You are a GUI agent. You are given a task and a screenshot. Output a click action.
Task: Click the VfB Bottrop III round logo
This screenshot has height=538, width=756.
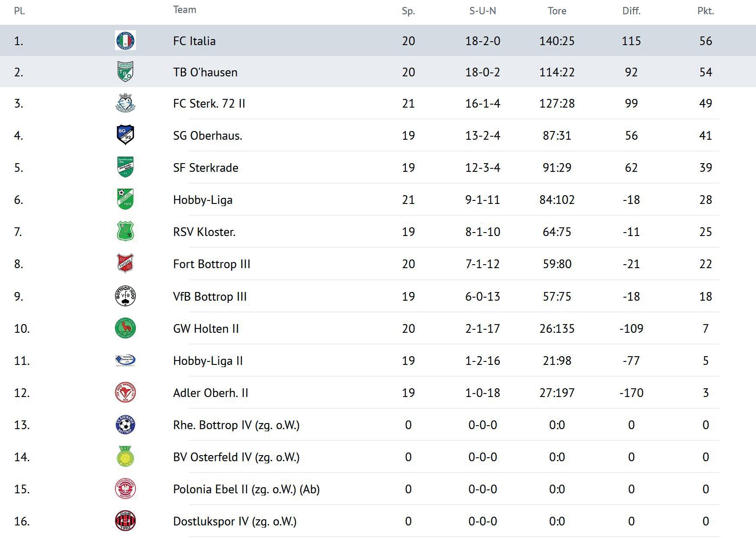125,296
